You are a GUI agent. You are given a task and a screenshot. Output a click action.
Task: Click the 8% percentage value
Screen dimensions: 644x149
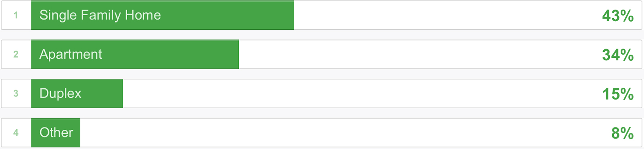tap(622, 133)
